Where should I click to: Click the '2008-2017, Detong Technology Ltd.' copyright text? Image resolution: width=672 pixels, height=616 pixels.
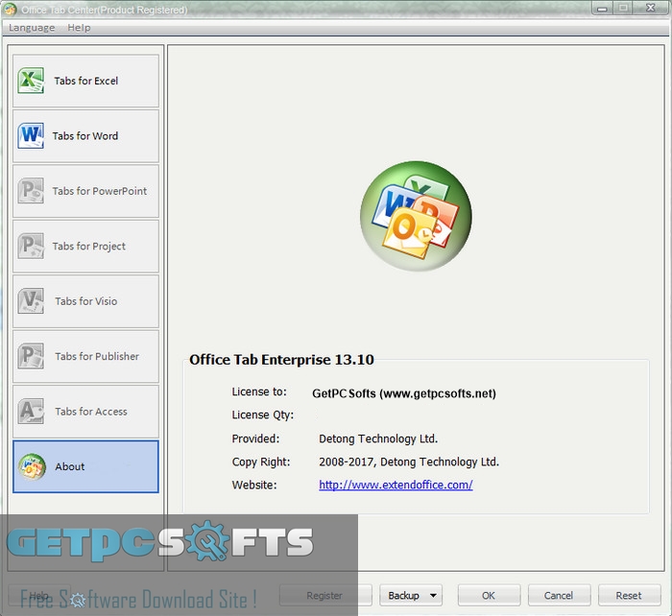tap(409, 462)
